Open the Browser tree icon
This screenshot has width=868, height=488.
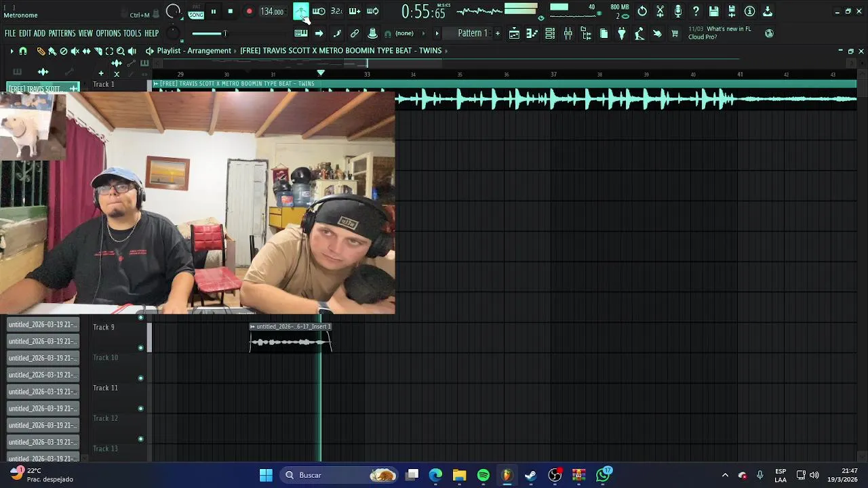pos(586,33)
